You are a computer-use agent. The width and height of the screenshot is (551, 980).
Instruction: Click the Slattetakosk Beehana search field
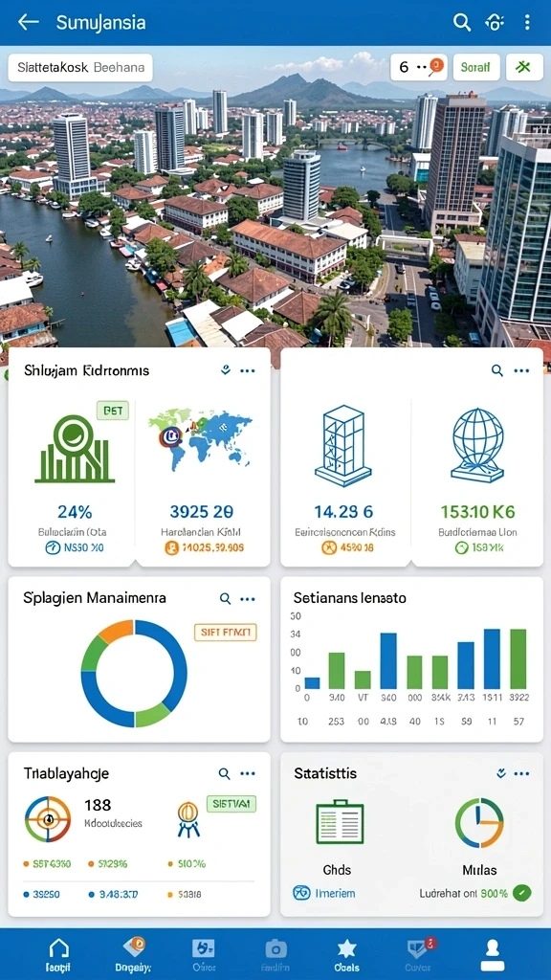(x=80, y=68)
